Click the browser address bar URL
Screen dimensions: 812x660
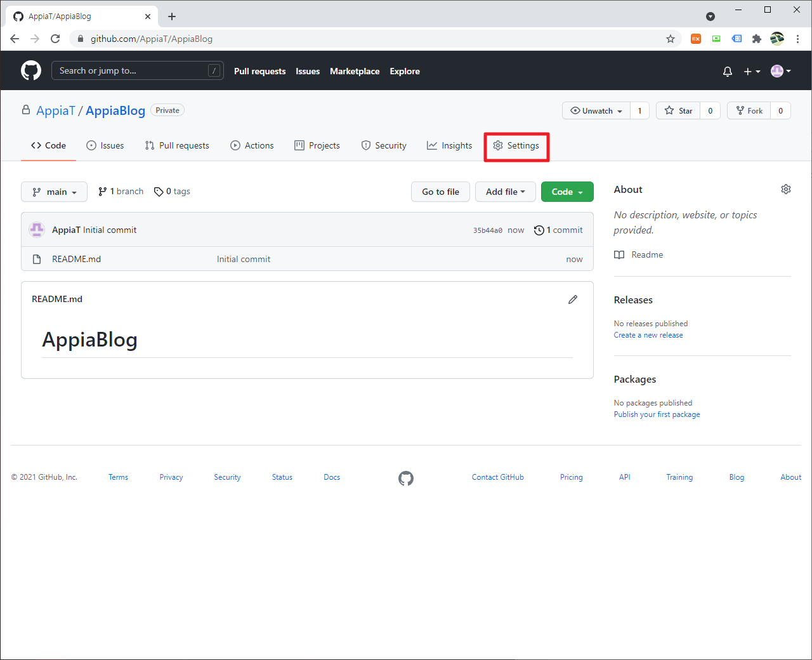(x=152, y=39)
